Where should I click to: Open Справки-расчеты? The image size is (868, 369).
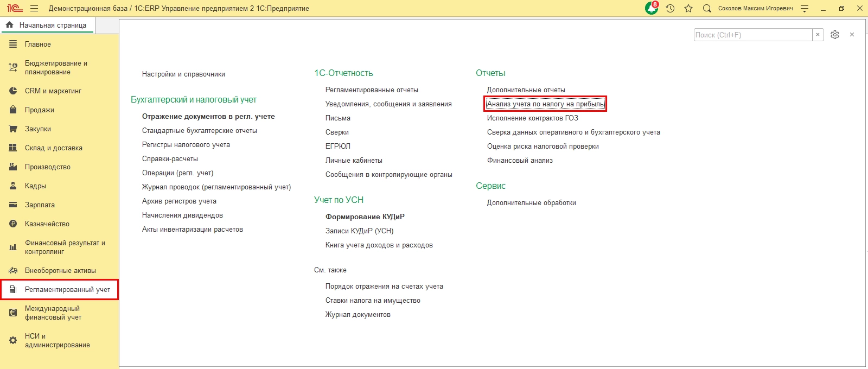coord(170,158)
